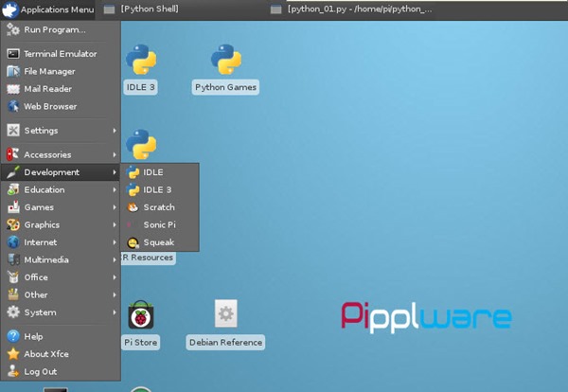
Task: Expand Graphics submenu arrow
Action: [115, 224]
